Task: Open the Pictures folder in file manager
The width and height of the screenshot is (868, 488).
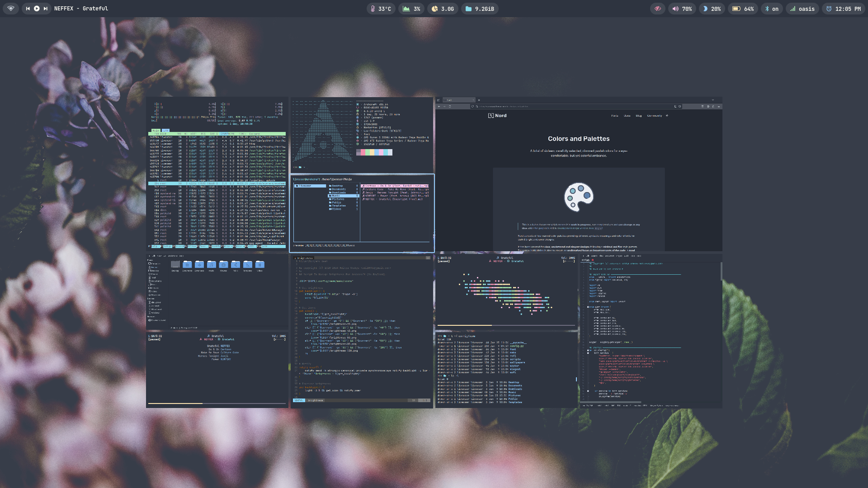Action: point(223,264)
